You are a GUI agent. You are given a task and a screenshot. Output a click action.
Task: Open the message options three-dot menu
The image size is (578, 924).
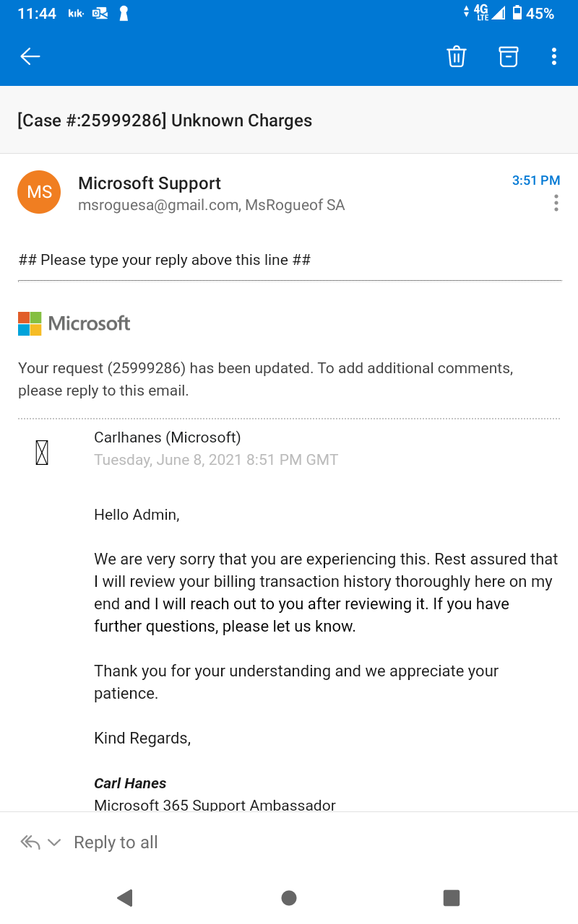tap(556, 203)
